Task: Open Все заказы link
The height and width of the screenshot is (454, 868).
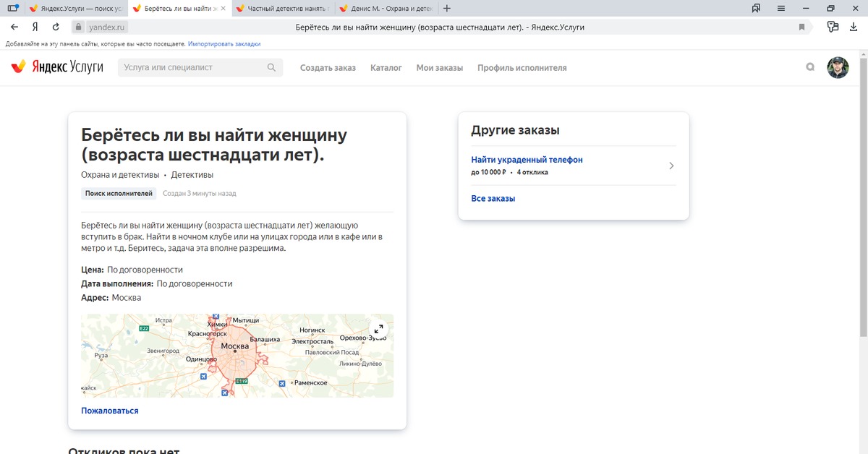Action: tap(493, 198)
